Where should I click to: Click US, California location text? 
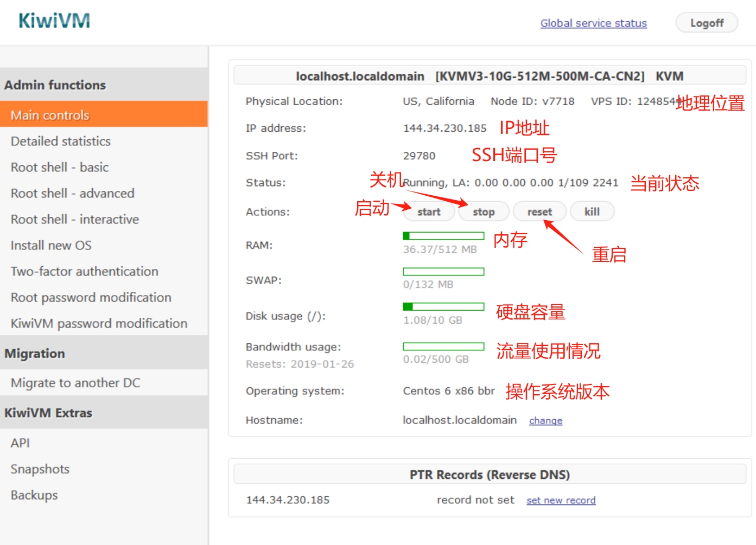pos(439,101)
